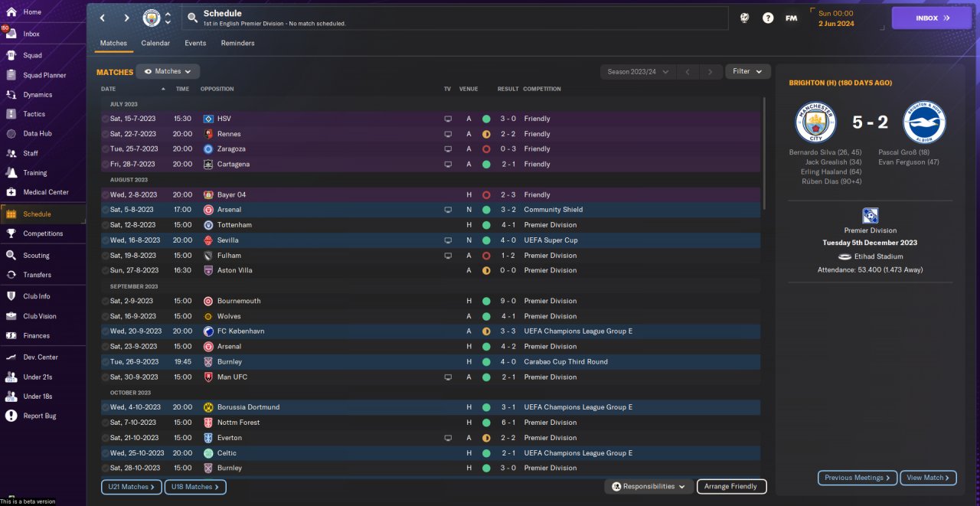Open Club Vision in sidebar
The height and width of the screenshot is (506, 980).
click(x=39, y=316)
